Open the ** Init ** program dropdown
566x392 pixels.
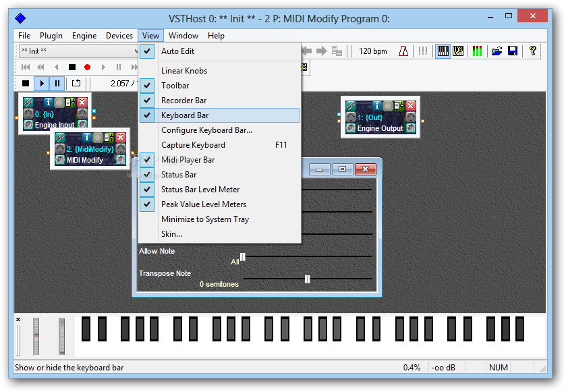click(x=79, y=51)
